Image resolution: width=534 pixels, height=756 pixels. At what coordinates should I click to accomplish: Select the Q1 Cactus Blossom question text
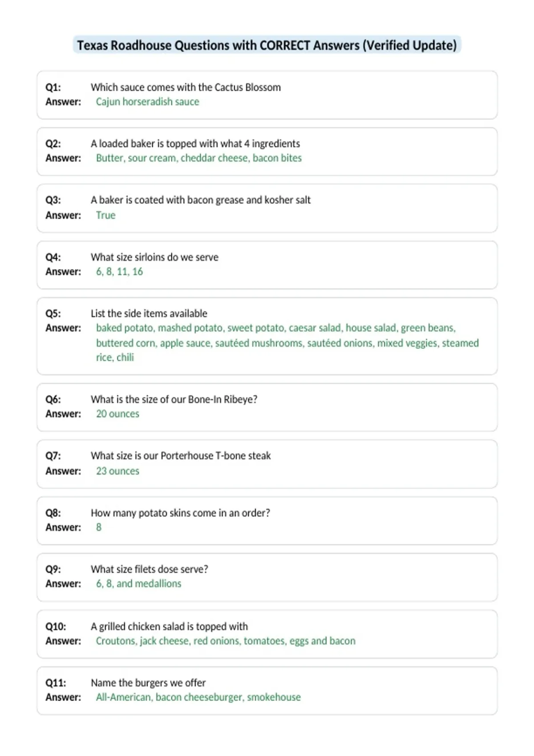(x=186, y=87)
